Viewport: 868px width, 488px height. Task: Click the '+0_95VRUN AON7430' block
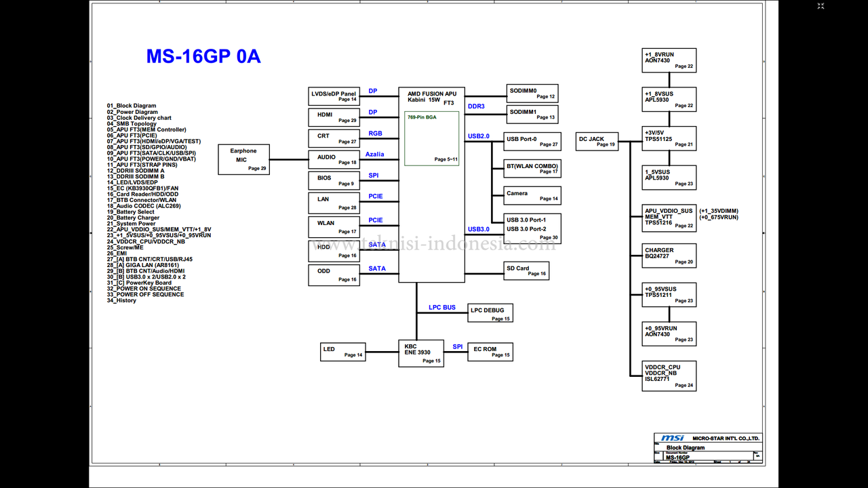click(x=669, y=334)
